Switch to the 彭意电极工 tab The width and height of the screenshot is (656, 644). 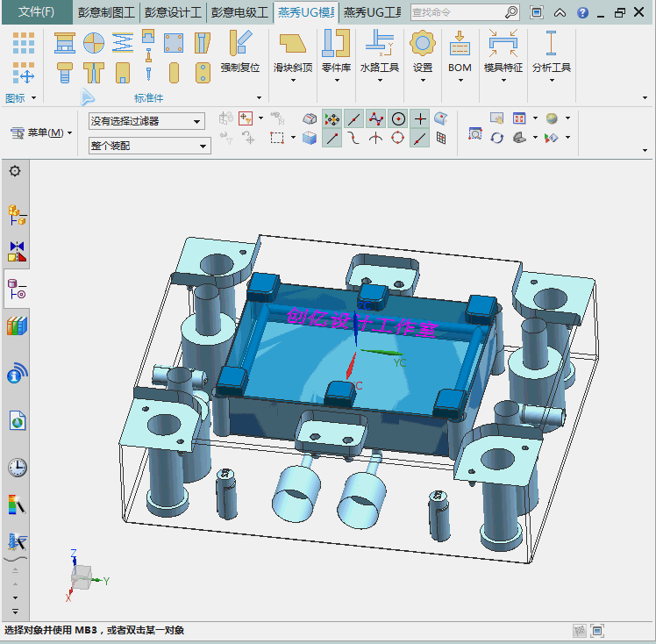(x=239, y=12)
